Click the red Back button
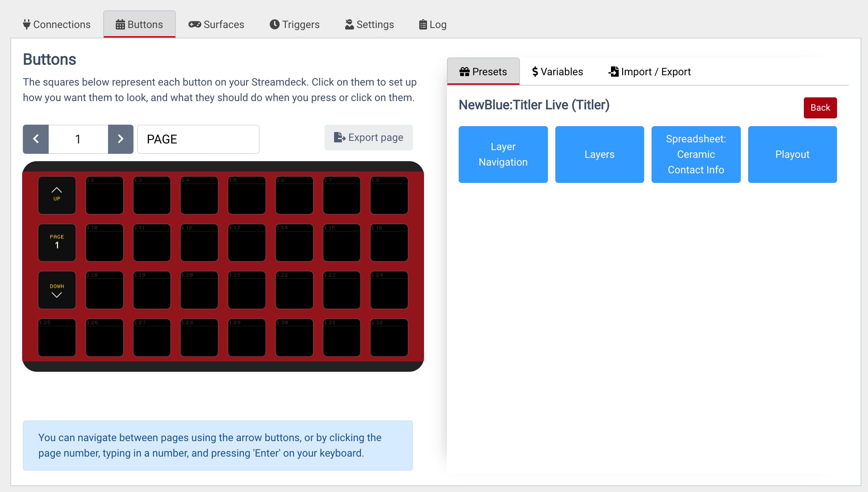This screenshot has width=868, height=492. click(x=820, y=108)
